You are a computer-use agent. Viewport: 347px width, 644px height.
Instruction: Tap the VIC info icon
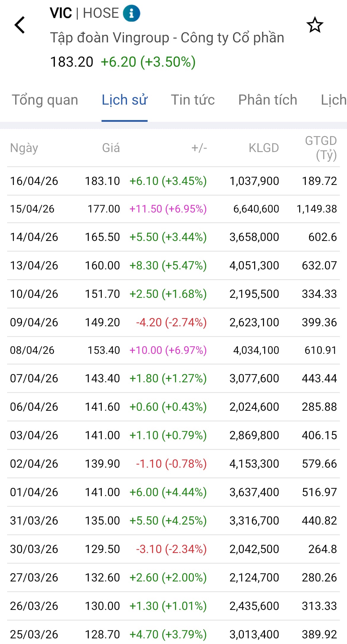131,13
